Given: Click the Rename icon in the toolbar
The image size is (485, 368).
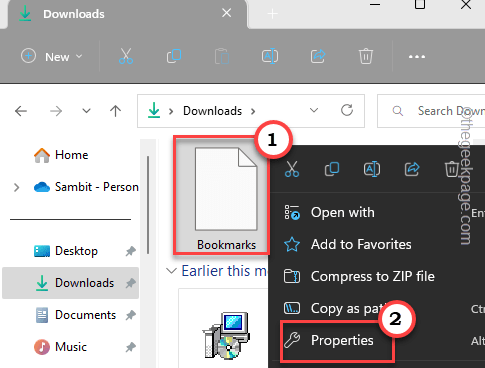Looking at the screenshot, I should [270, 56].
